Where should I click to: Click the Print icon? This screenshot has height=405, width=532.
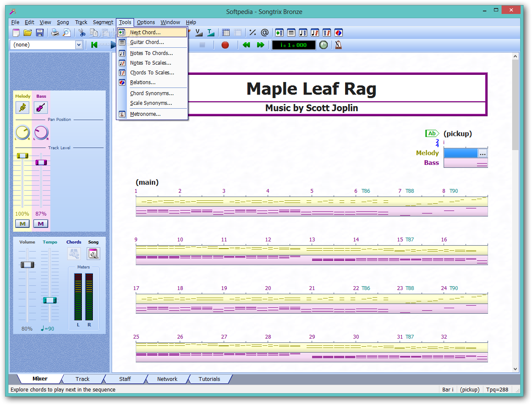[x=55, y=33]
